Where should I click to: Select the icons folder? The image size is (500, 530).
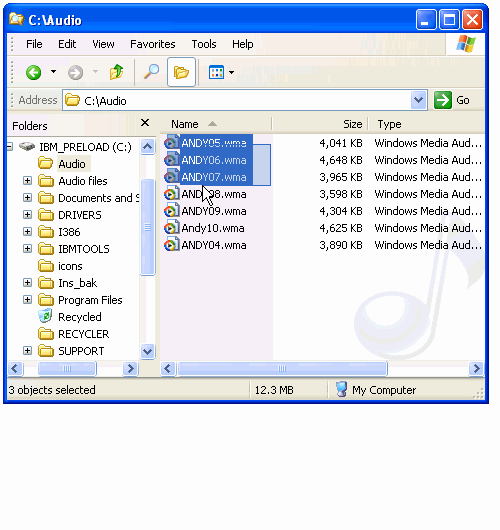[x=70, y=266]
